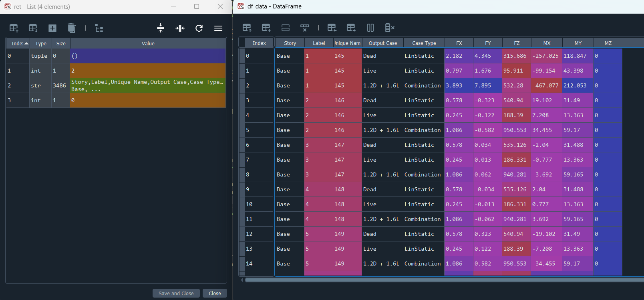Refresh the ret list editor

pos(199,28)
